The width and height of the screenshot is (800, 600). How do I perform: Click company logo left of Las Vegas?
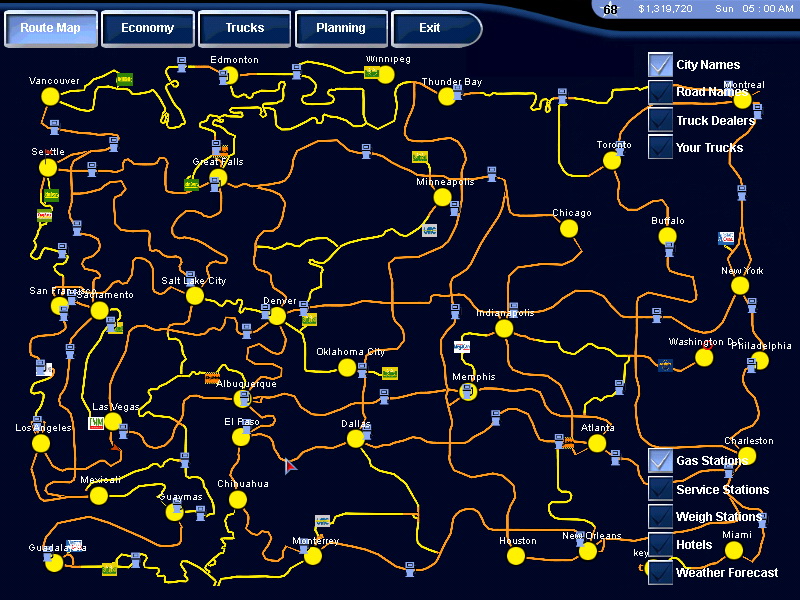click(96, 423)
